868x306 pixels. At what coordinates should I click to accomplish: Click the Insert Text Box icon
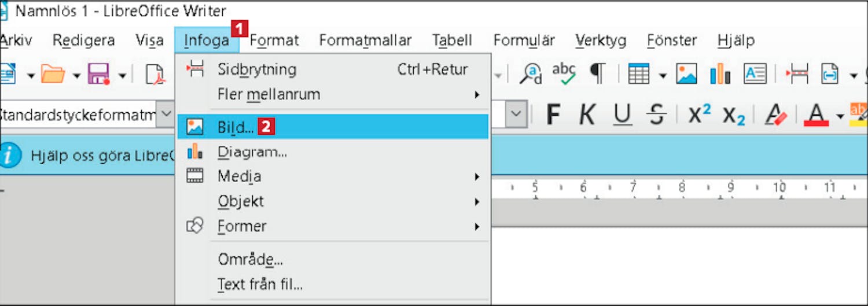(755, 74)
